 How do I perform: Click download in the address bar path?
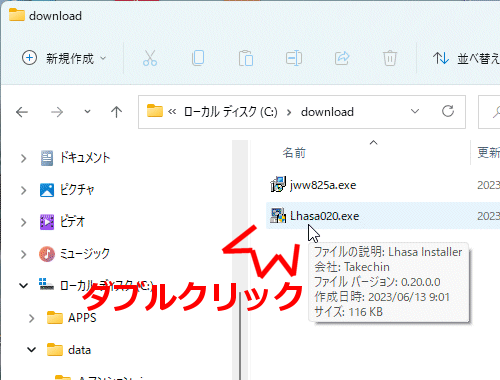[x=327, y=112]
